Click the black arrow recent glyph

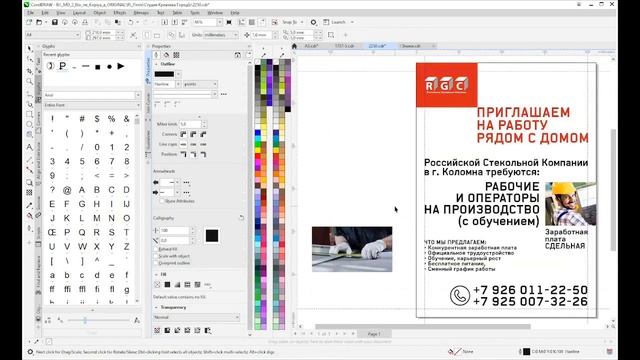click(121, 66)
